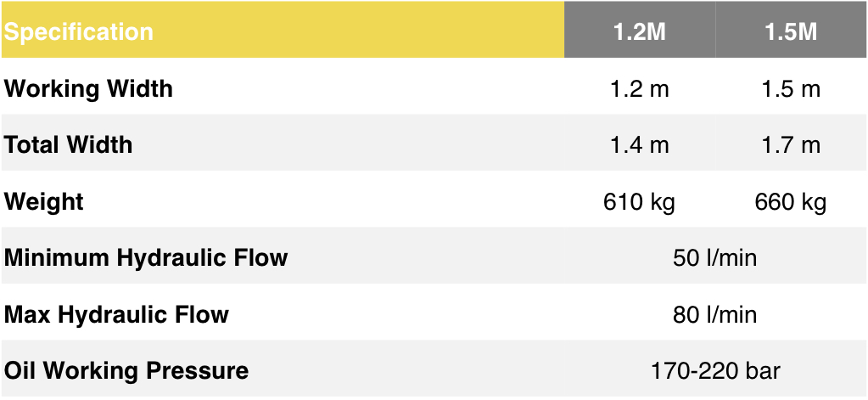This screenshot has width=868, height=400.
Task: Select the 1.2M column header
Action: click(x=640, y=32)
